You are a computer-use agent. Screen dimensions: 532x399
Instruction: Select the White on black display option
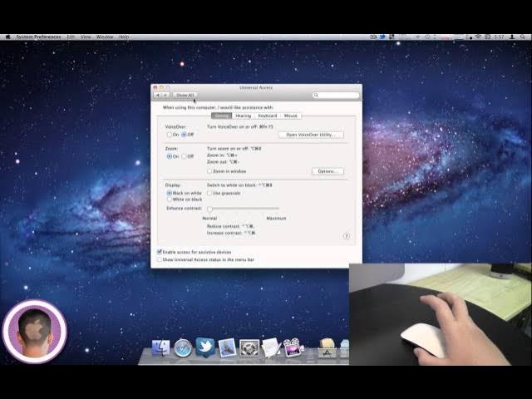pyautogui.click(x=170, y=199)
